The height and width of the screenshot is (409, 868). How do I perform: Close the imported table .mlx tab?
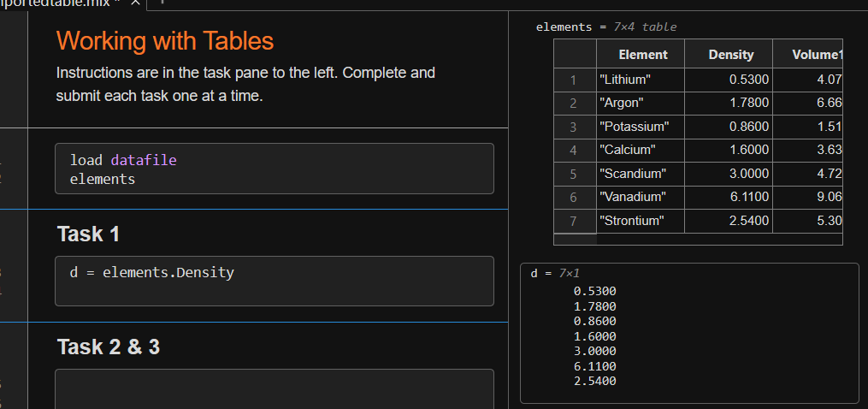133,4
